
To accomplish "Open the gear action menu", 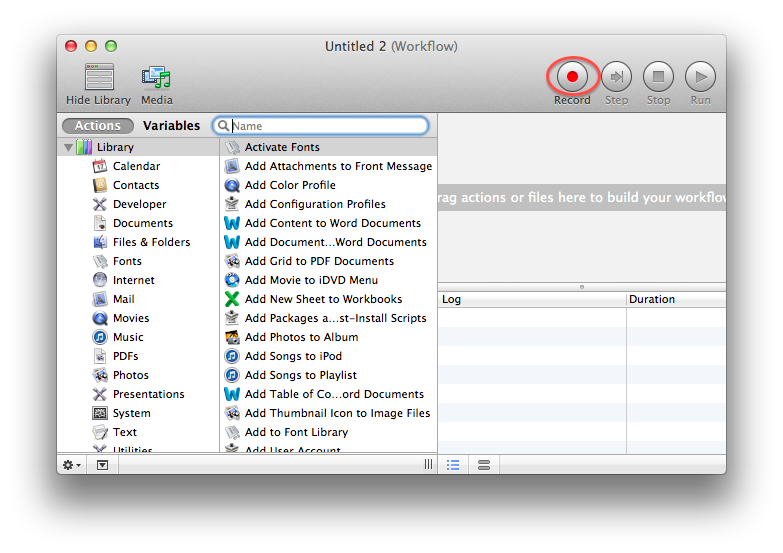I will pos(72,465).
